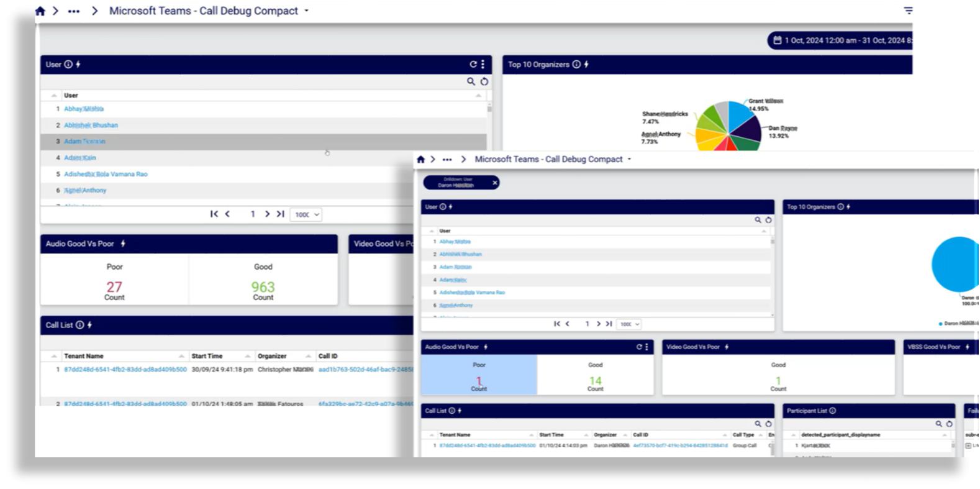Show info for back Call List panel
This screenshot has height=489, width=980.
pos(79,325)
